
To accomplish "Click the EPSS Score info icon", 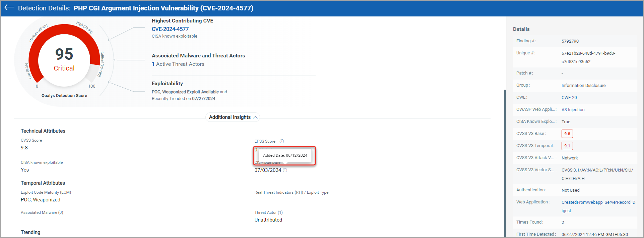I will (x=282, y=141).
